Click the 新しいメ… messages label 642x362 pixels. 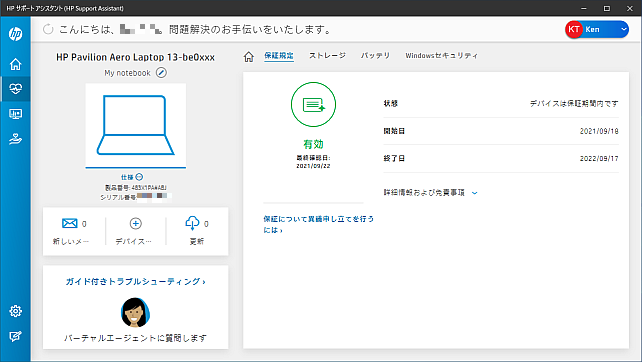pyautogui.click(x=70, y=242)
